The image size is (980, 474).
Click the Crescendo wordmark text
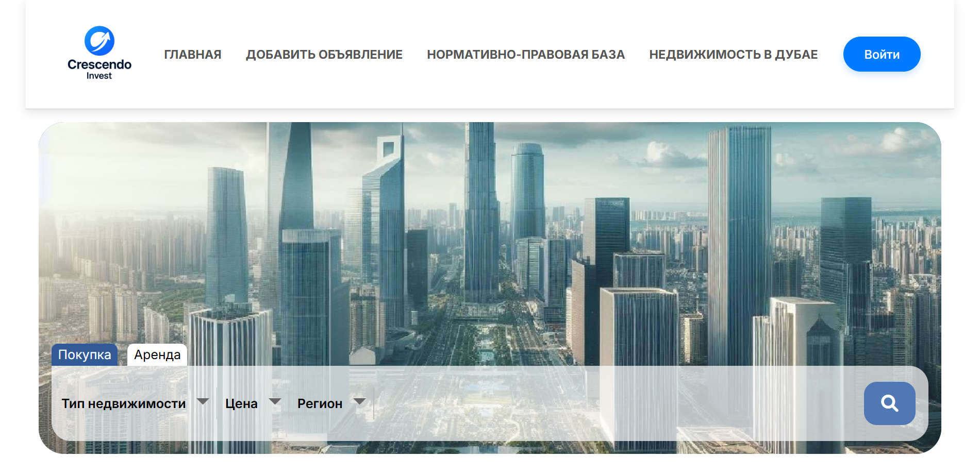[99, 64]
